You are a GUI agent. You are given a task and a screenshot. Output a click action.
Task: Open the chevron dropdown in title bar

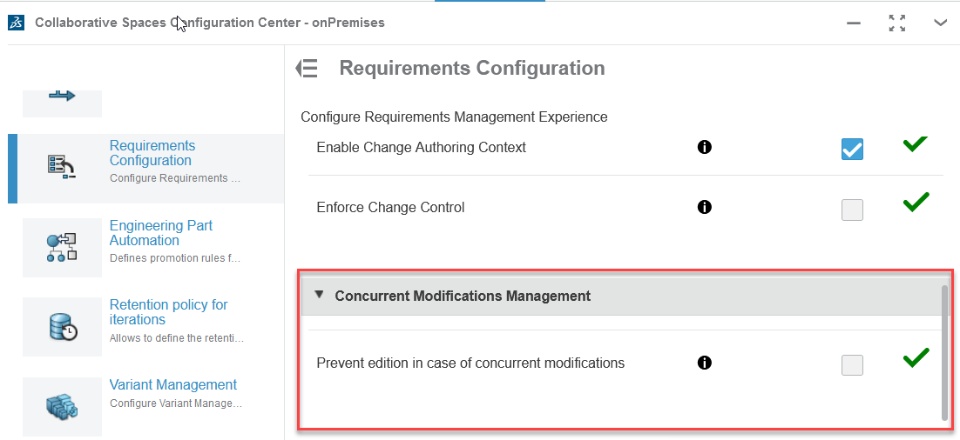[940, 22]
